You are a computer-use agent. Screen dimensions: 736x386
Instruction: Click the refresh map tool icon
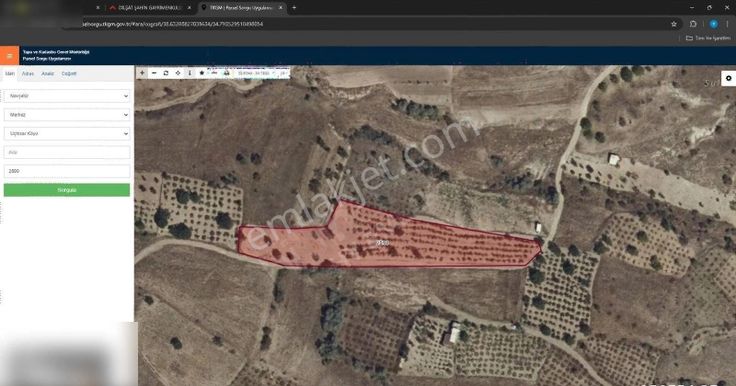[166, 73]
